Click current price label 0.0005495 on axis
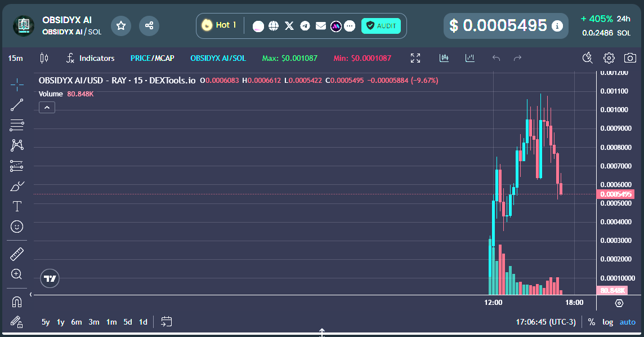644x337 pixels. pyautogui.click(x=616, y=194)
